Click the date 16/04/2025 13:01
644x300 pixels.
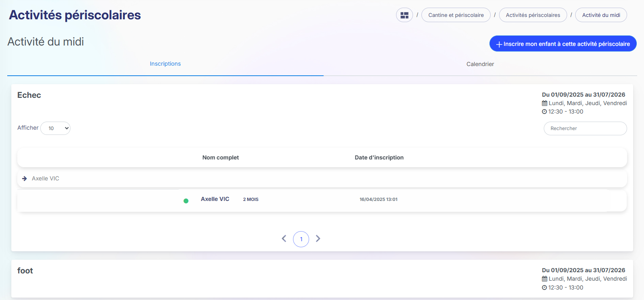(x=378, y=199)
